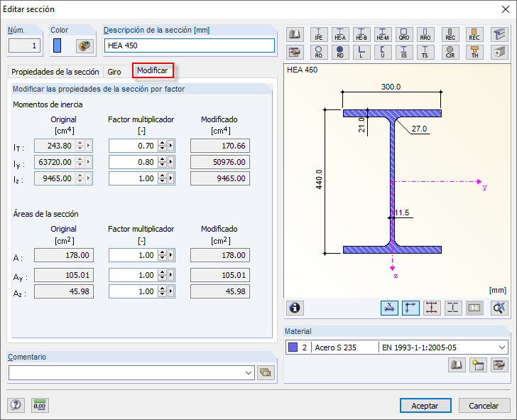This screenshot has height=420, width=517.
Task: Click the thin-walled profile icon top right
Action: tap(499, 34)
